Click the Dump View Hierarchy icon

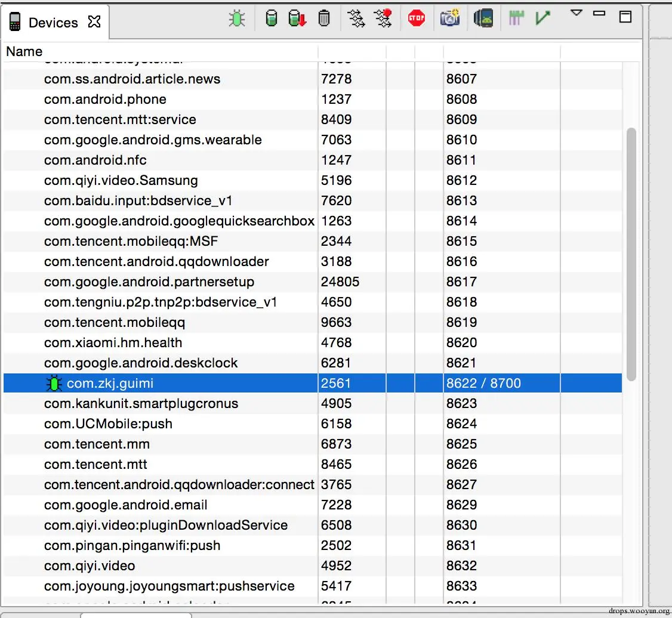[483, 18]
